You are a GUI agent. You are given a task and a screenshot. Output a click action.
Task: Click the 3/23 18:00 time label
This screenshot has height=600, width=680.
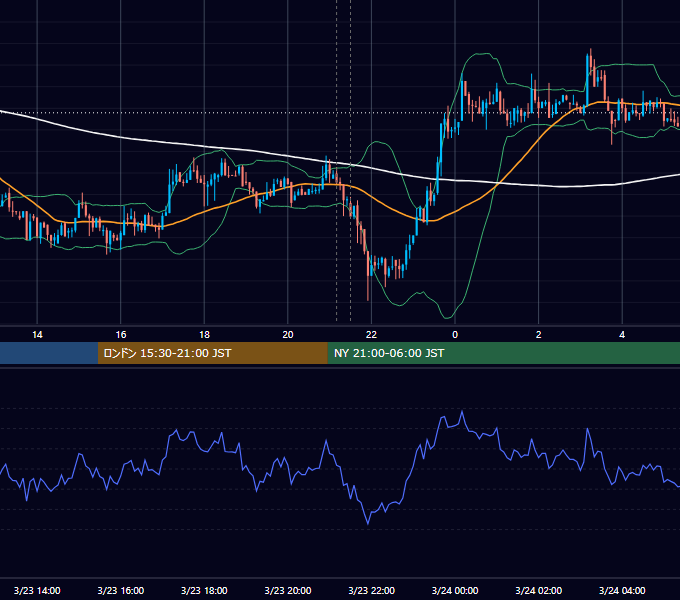[x=204, y=590]
